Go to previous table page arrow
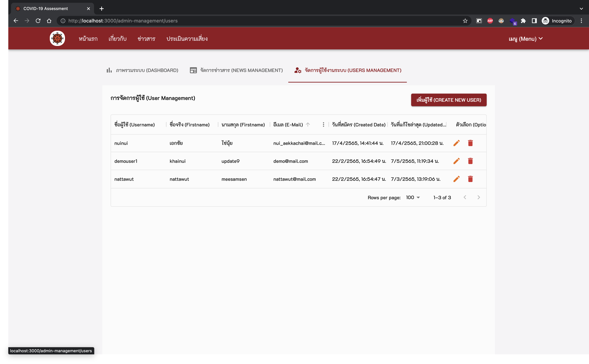 point(465,197)
